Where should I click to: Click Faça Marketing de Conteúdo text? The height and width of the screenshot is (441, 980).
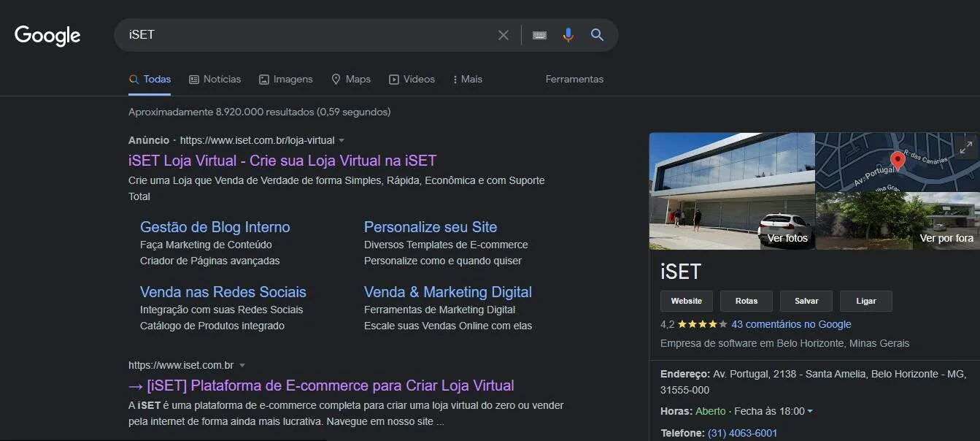click(x=206, y=245)
